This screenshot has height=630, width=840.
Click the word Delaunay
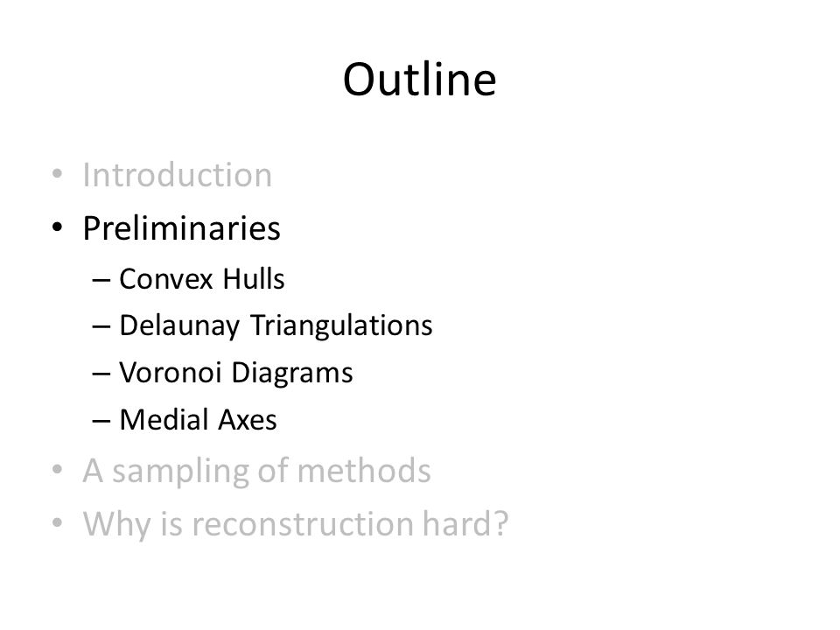[179, 325]
